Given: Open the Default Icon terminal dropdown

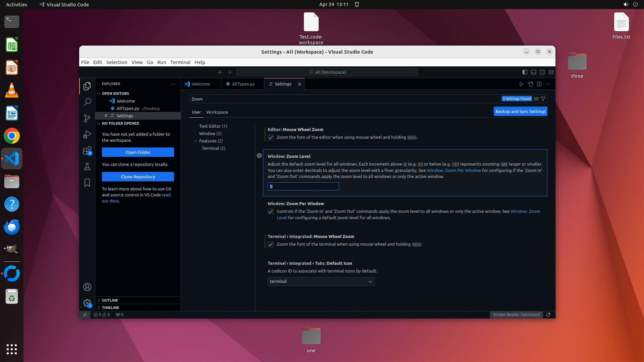Looking at the screenshot, I should click(x=321, y=282).
